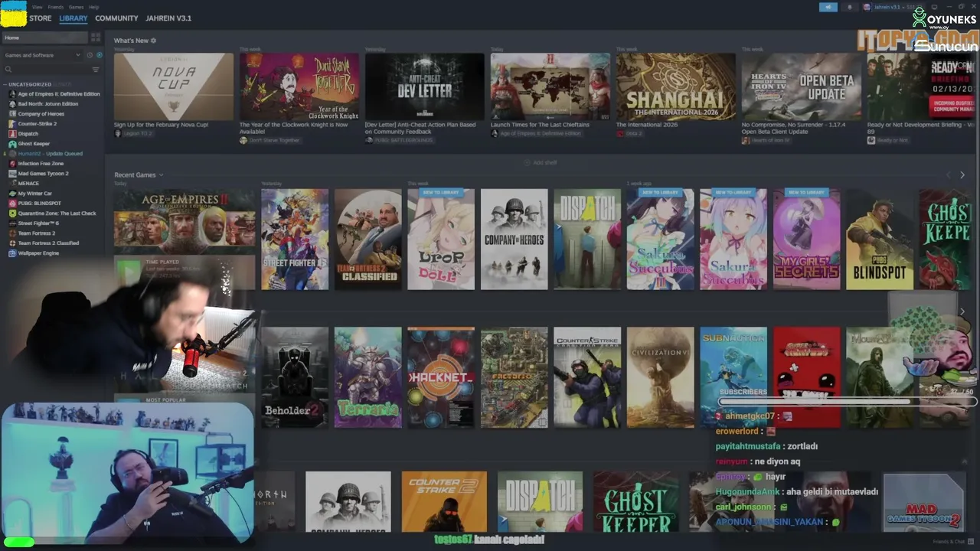Select MENACE in the sidebar list

point(28,184)
